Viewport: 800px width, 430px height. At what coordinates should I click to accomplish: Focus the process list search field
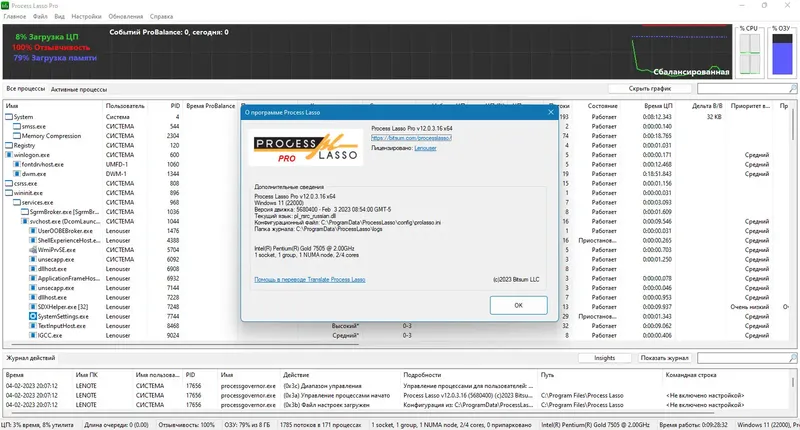pos(742,89)
